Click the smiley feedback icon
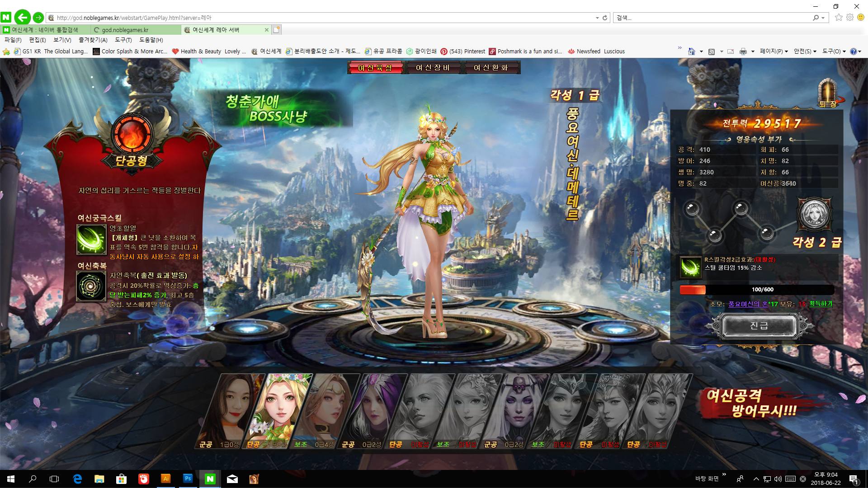 click(x=861, y=17)
